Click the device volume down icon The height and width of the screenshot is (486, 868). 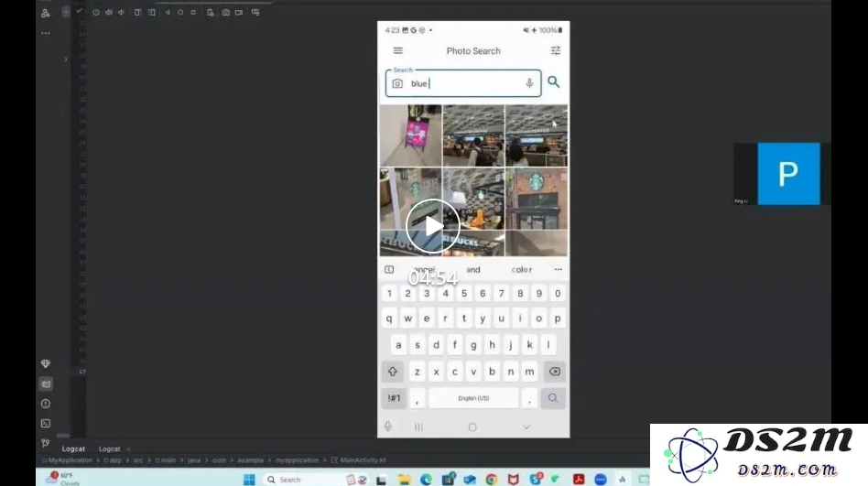(121, 12)
